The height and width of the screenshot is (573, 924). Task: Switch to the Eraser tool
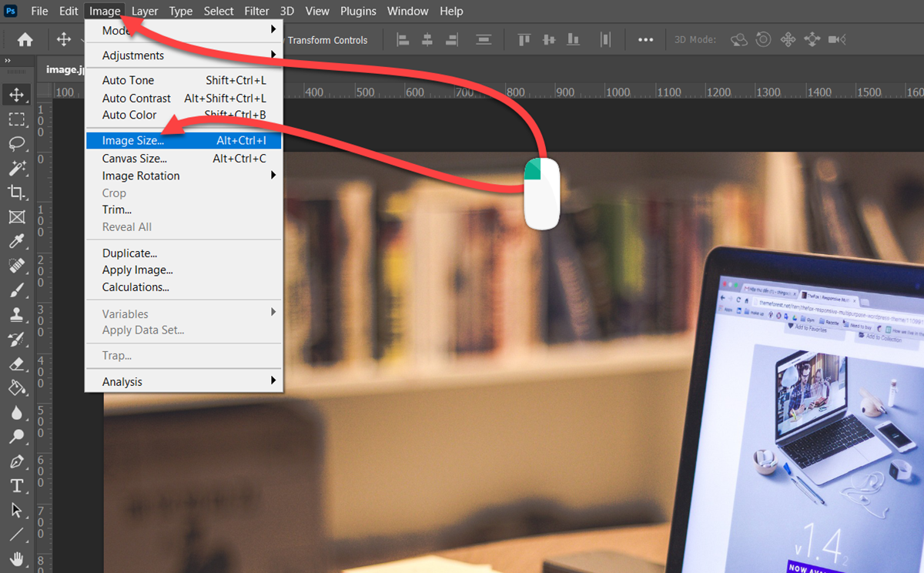point(16,364)
